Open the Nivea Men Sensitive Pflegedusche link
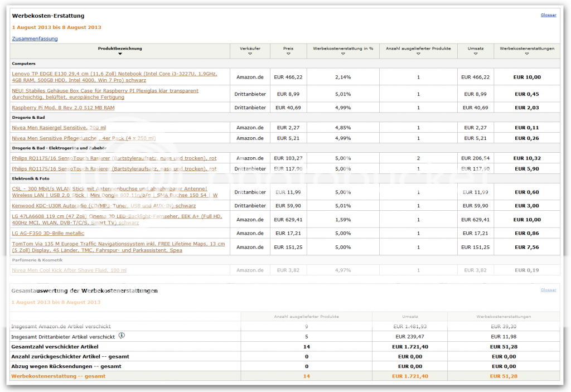This screenshot has width=571, height=392. 84,138
